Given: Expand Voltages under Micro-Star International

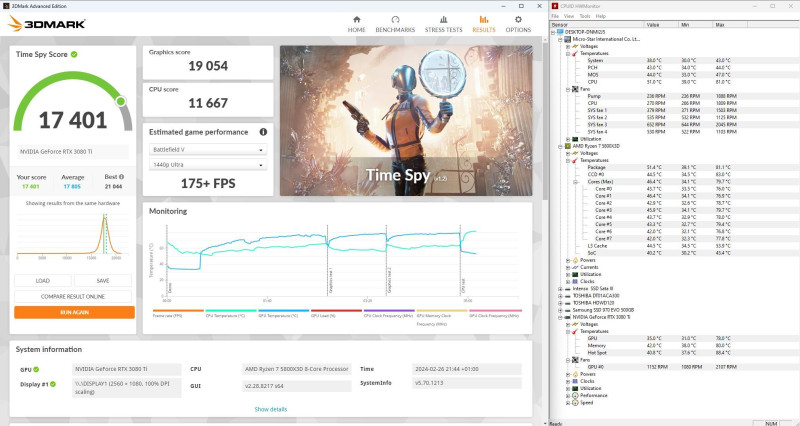Looking at the screenshot, I should click(x=568, y=46).
